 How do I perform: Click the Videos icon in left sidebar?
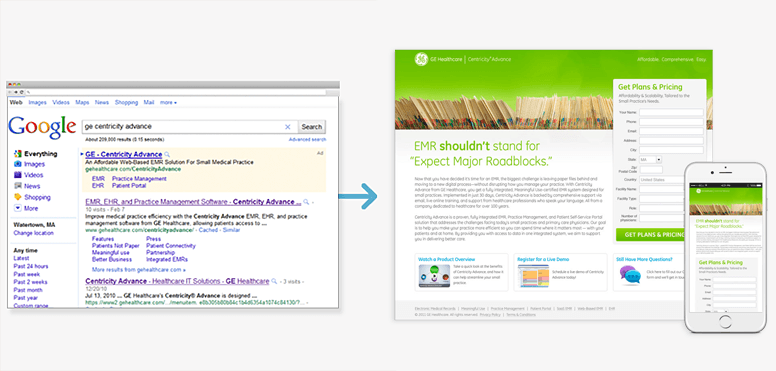[x=18, y=175]
